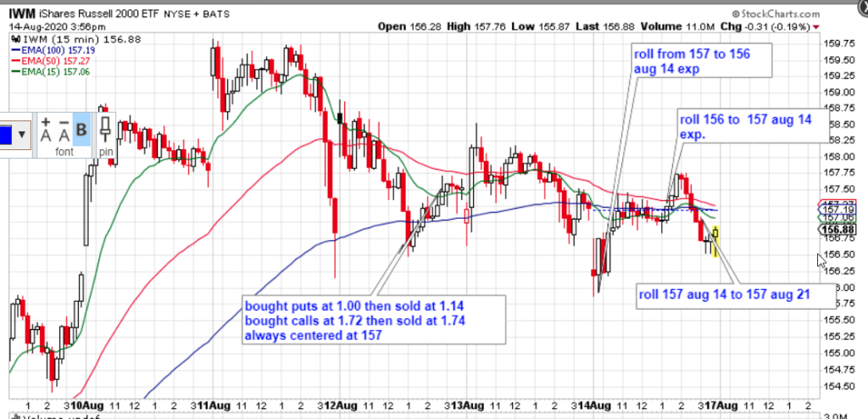Click the 156.88 last price tag on axis
This screenshot has width=868, height=419.
837,230
